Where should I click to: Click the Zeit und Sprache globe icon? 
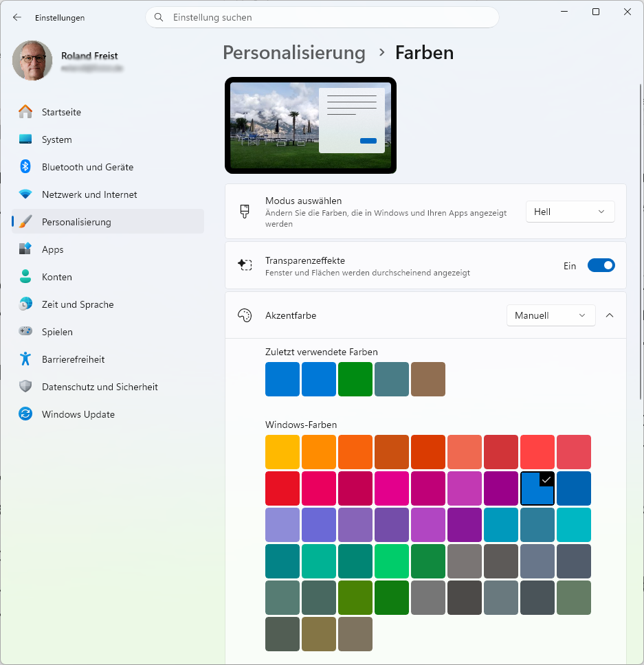click(25, 304)
